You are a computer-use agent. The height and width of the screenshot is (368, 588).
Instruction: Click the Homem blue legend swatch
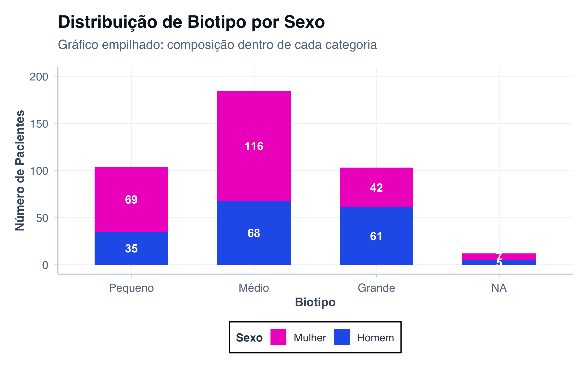click(x=342, y=337)
